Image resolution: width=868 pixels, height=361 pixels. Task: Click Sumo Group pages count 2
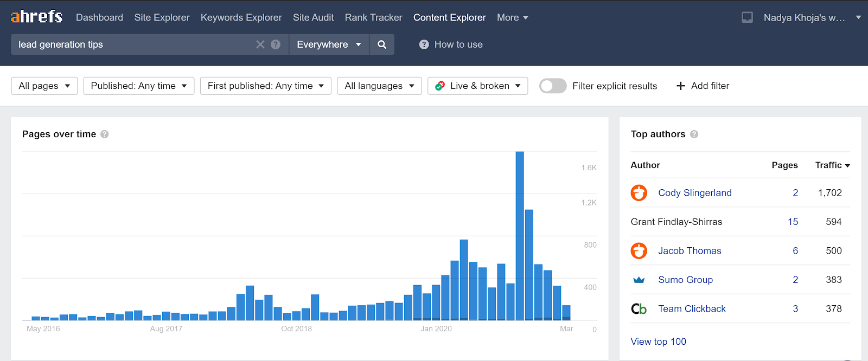click(795, 280)
